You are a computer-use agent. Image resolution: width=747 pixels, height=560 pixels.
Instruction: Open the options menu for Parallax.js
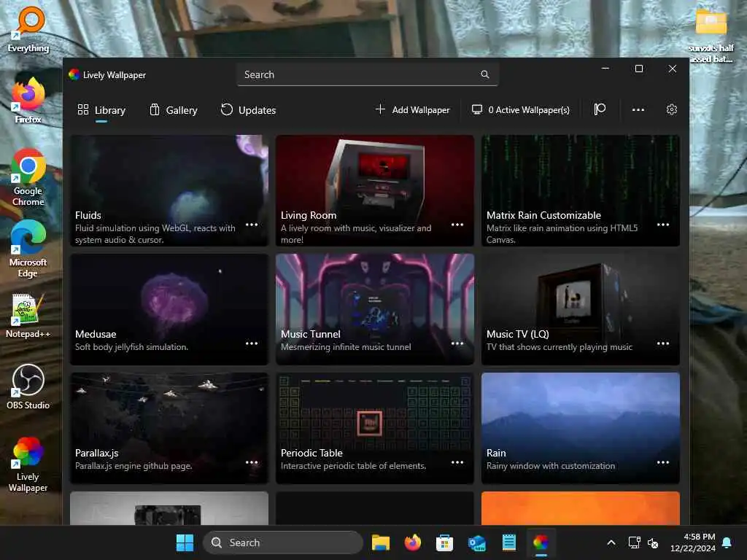[252, 462]
